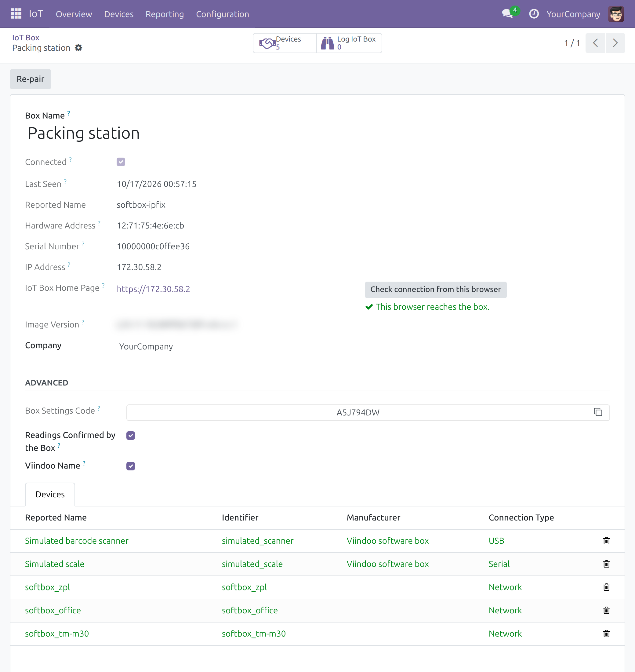Show help tooltip for Viindoo Name
The image size is (635, 672).
84,463
